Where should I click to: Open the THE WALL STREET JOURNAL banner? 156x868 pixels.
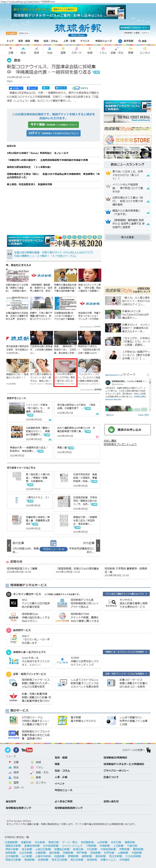coord(127,118)
